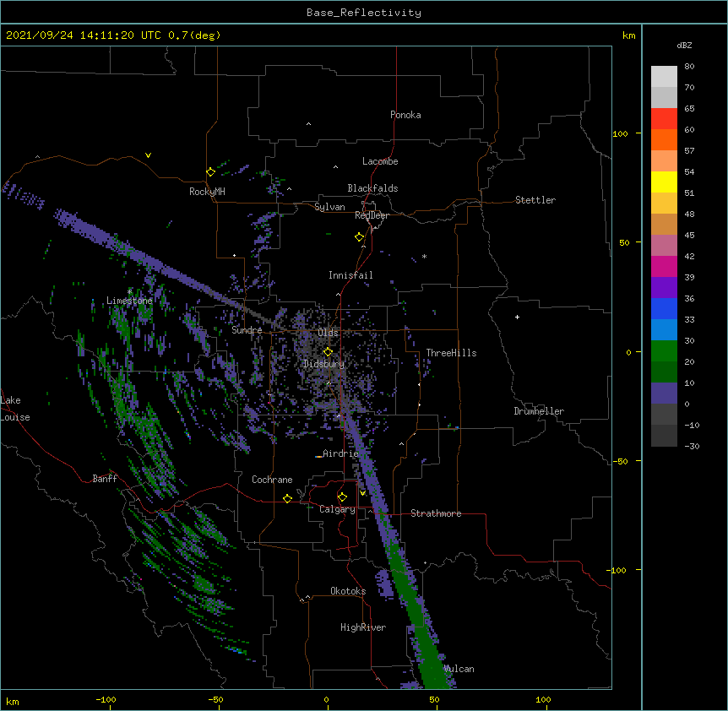Click the yellow diamond marker above Calgary label
The width and height of the screenshot is (728, 711).
tap(342, 497)
